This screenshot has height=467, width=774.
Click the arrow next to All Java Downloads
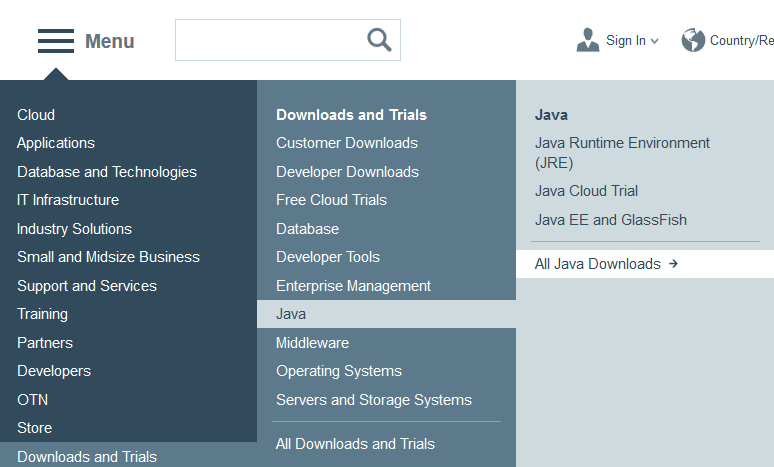click(x=674, y=264)
